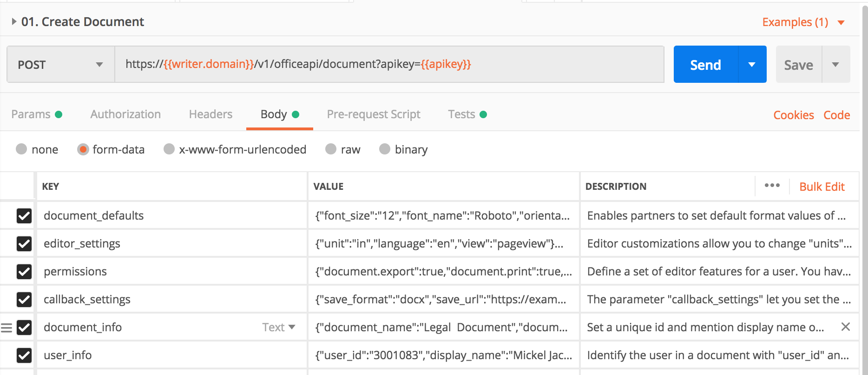Uncheck the document_defaults checkbox

24,216
